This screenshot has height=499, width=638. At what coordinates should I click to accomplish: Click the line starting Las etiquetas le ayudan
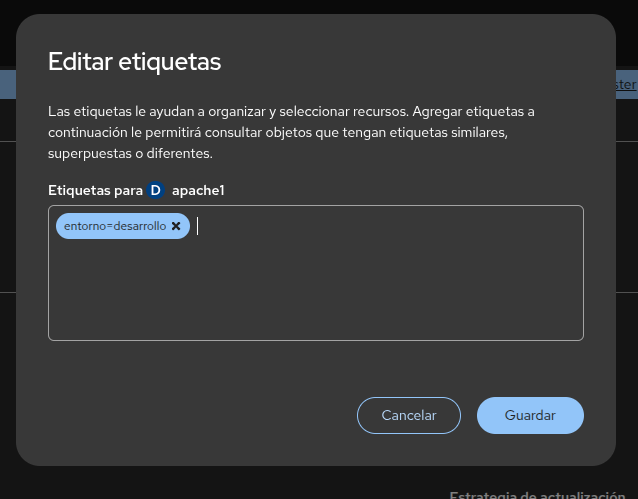click(x=291, y=111)
